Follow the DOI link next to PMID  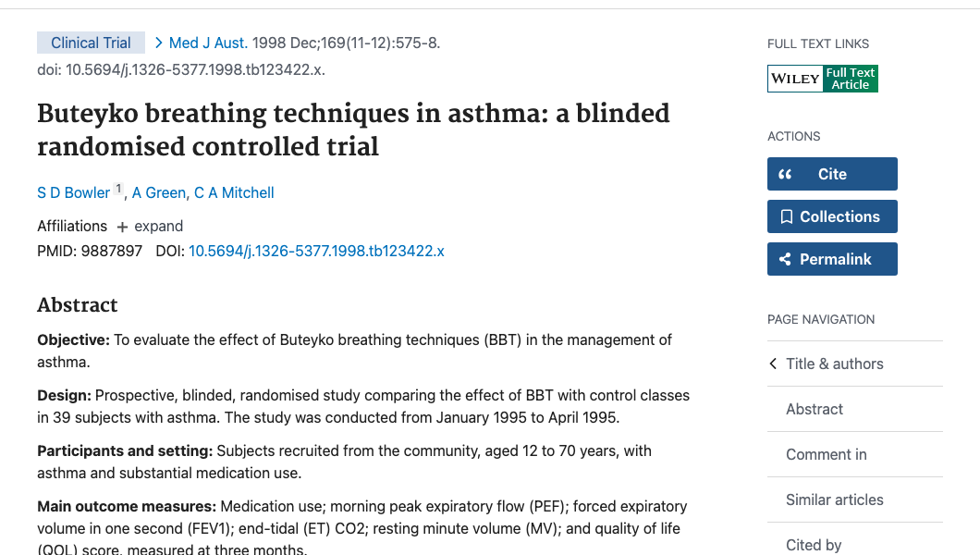316,251
